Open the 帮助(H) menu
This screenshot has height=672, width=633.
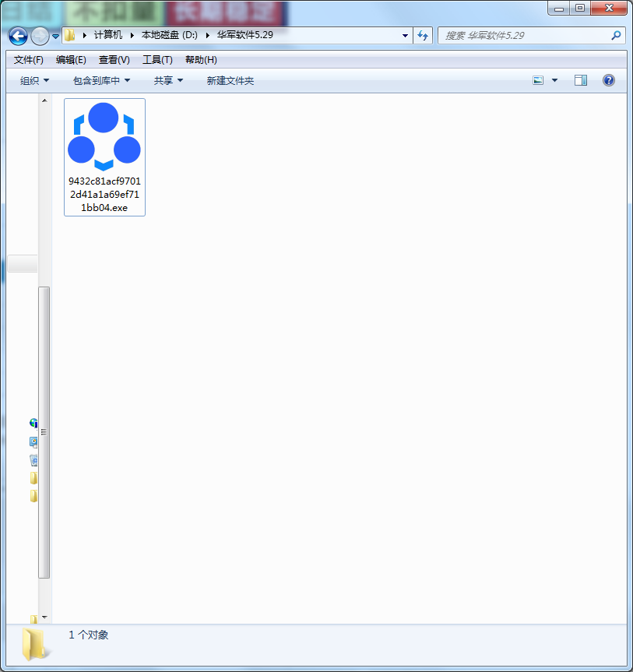pyautogui.click(x=201, y=60)
